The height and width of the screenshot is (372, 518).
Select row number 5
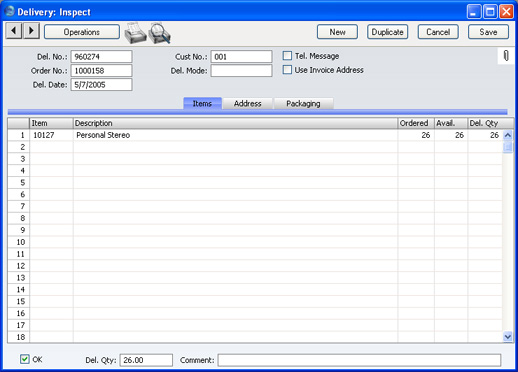pyautogui.click(x=19, y=183)
